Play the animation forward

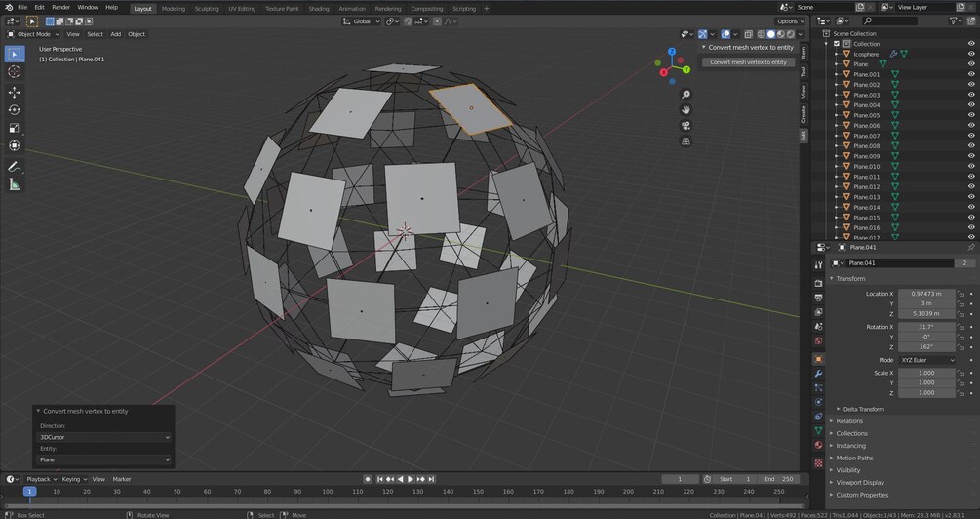coord(411,480)
